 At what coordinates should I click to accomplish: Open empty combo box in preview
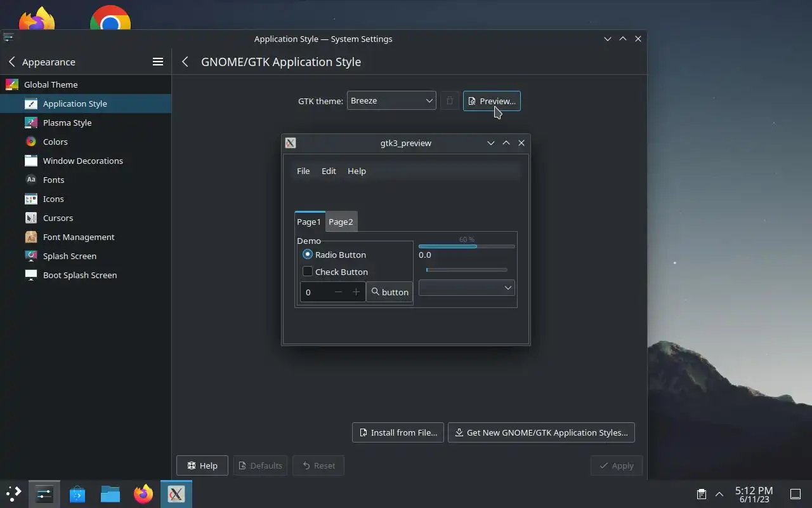point(466,288)
